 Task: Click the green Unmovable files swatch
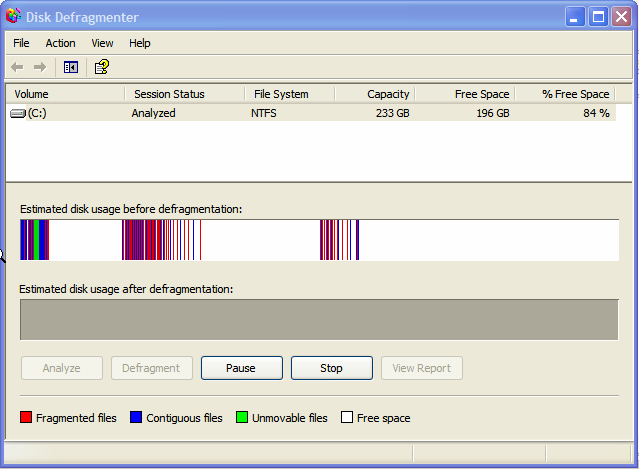point(242,417)
